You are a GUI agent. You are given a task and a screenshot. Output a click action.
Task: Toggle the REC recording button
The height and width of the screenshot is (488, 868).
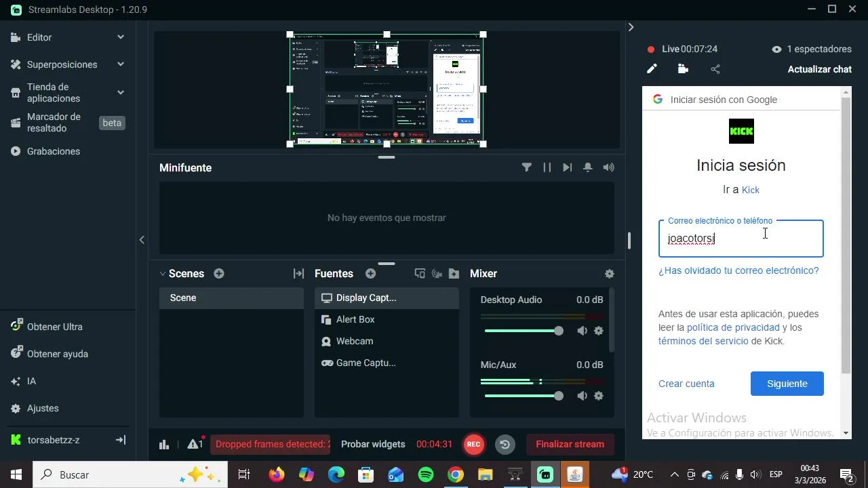tap(473, 445)
